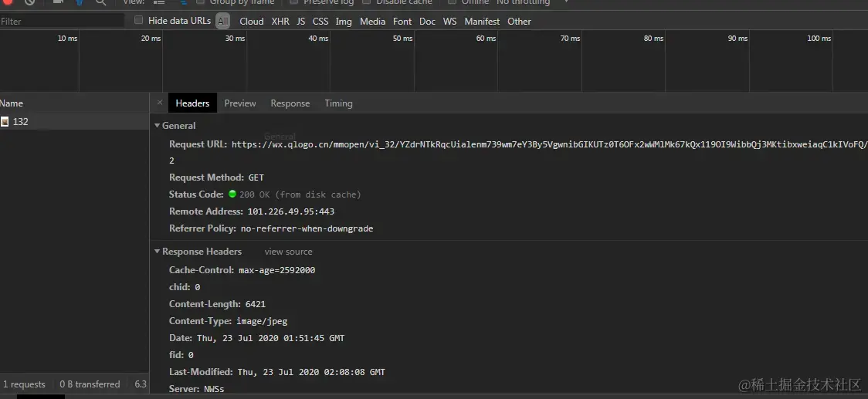The image size is (868, 399).
Task: Click the 50 ms timeline marker
Action: 403,38
